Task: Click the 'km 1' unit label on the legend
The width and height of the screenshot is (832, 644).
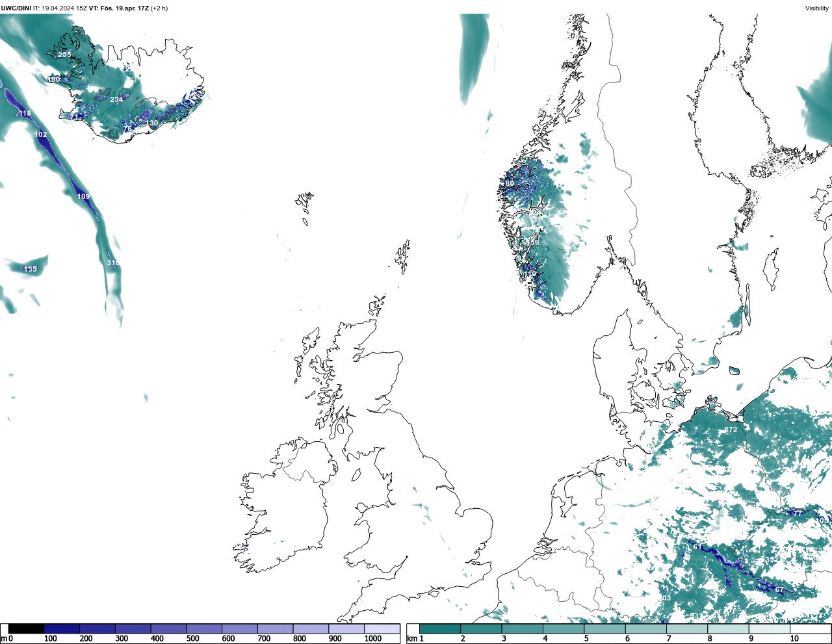Action: pyautogui.click(x=415, y=639)
